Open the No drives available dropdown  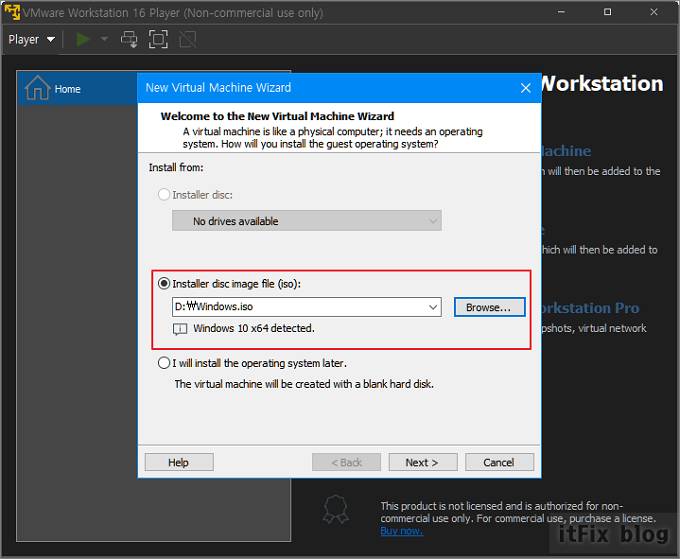[307, 221]
